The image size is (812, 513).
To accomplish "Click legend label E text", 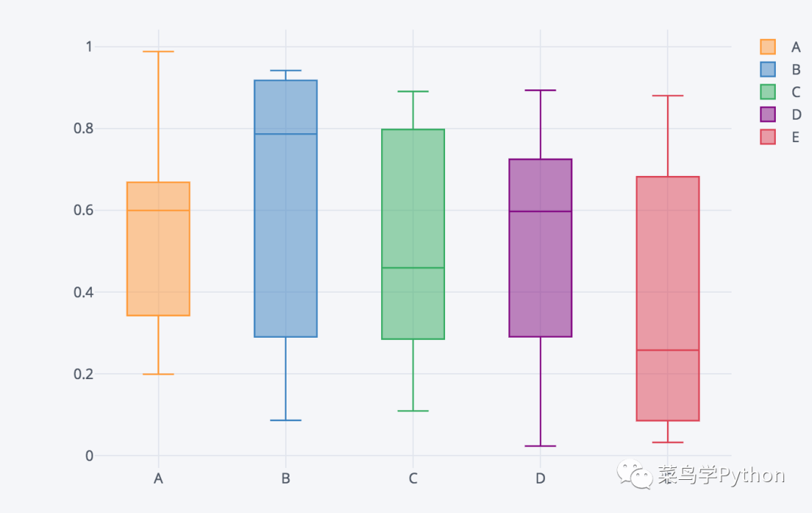I will pos(795,138).
